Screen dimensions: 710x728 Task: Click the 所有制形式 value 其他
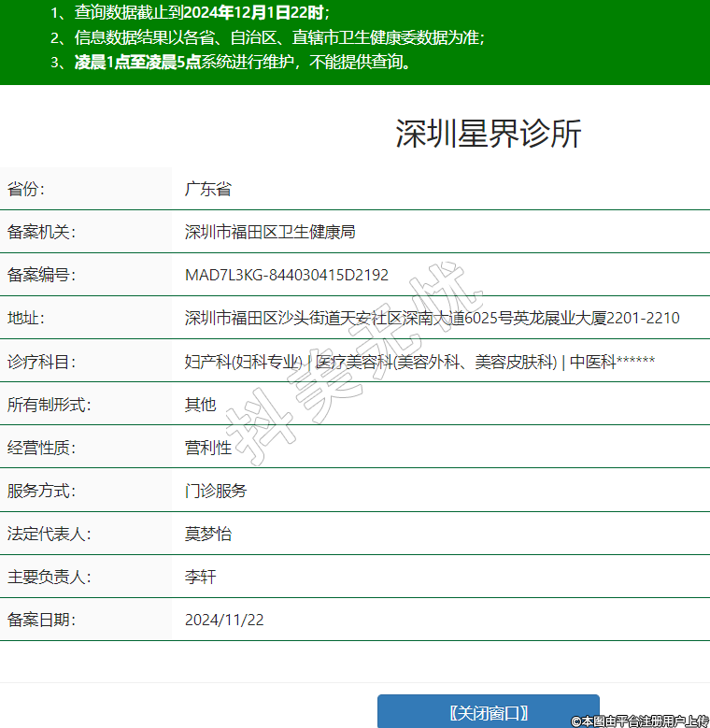(200, 405)
